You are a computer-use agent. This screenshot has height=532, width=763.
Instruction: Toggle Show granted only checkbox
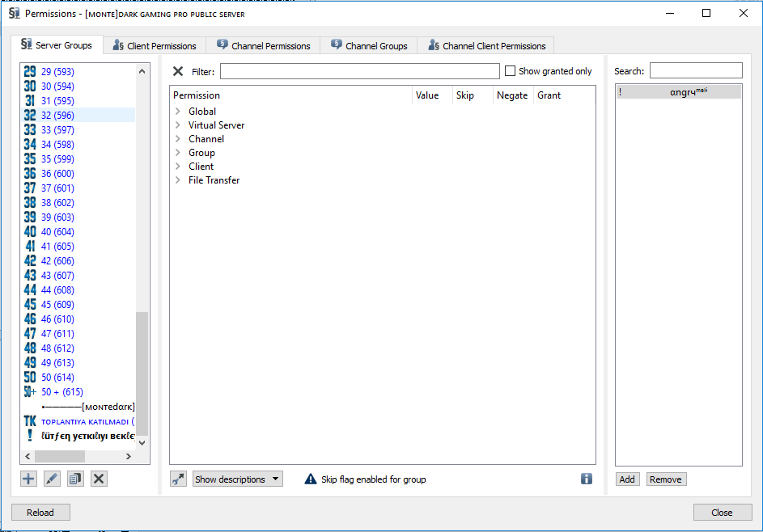tap(510, 71)
